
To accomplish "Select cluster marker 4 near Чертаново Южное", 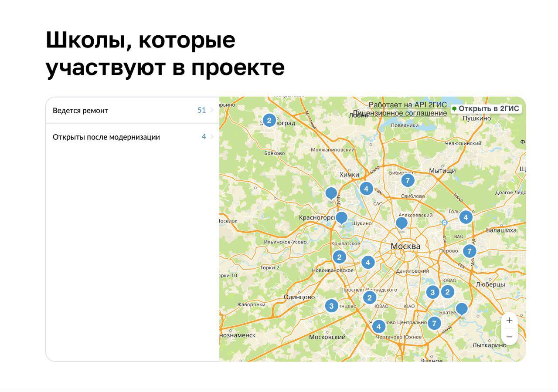I will pos(378,326).
